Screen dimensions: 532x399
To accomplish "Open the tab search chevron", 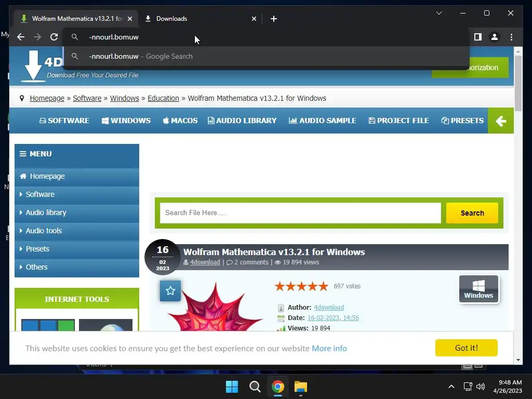I will 438,13.
